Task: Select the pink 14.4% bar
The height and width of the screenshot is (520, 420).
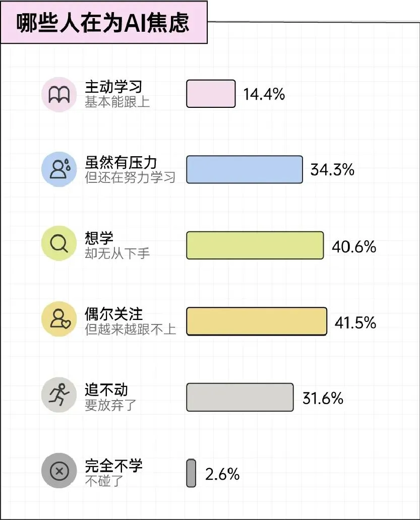Action: click(211, 94)
